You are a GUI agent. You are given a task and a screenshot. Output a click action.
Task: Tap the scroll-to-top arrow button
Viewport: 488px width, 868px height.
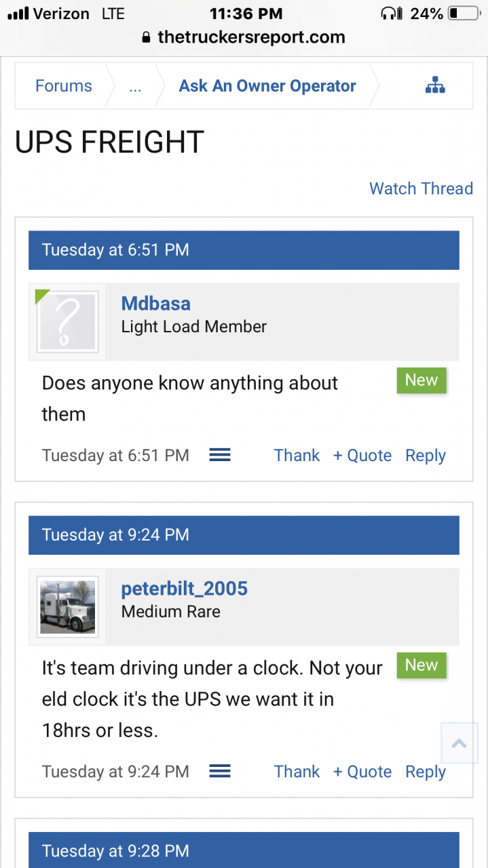459,744
